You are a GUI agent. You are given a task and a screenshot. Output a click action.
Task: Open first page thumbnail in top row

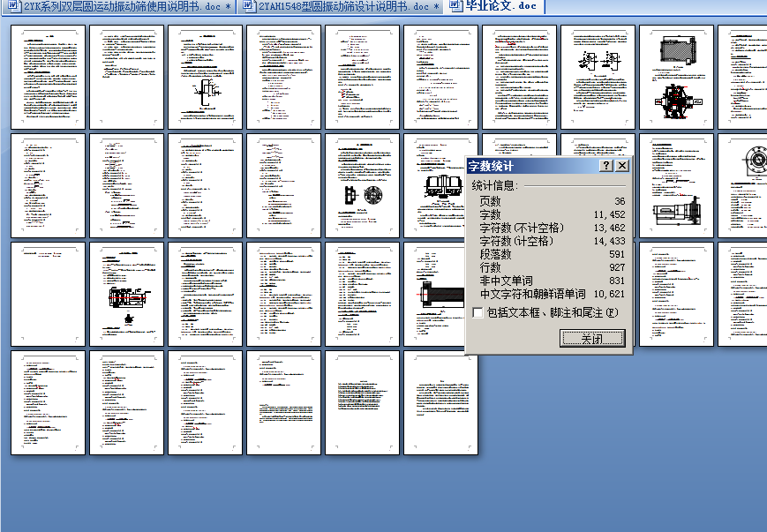[48, 78]
